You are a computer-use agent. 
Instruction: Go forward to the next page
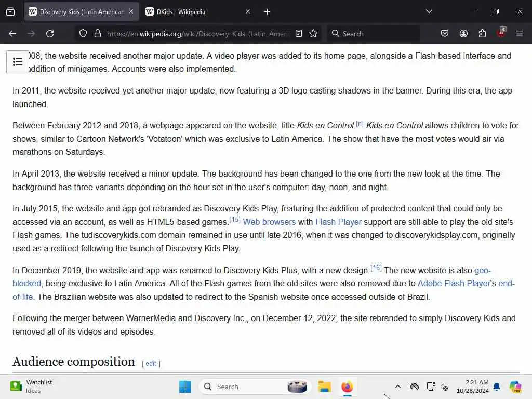[31, 34]
